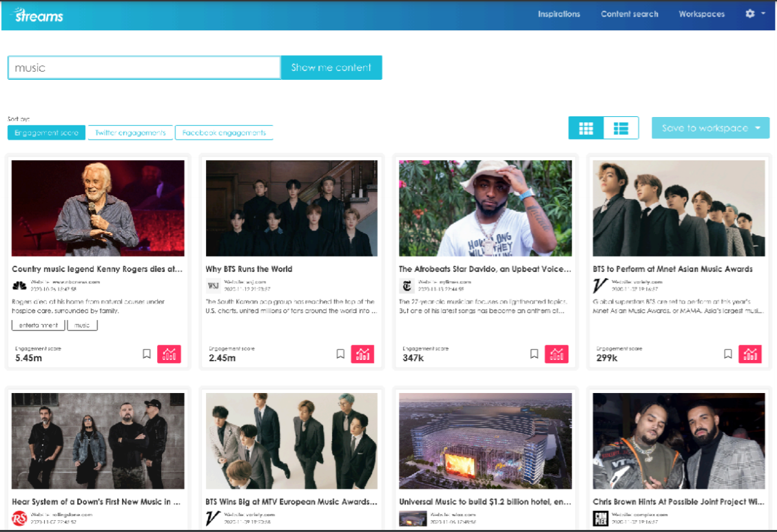Click the entertainment tag
Viewport: 777px width, 532px height.
(38, 325)
